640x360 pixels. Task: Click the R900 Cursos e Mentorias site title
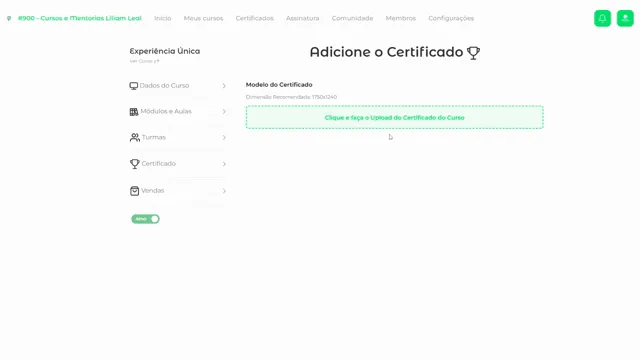point(80,18)
